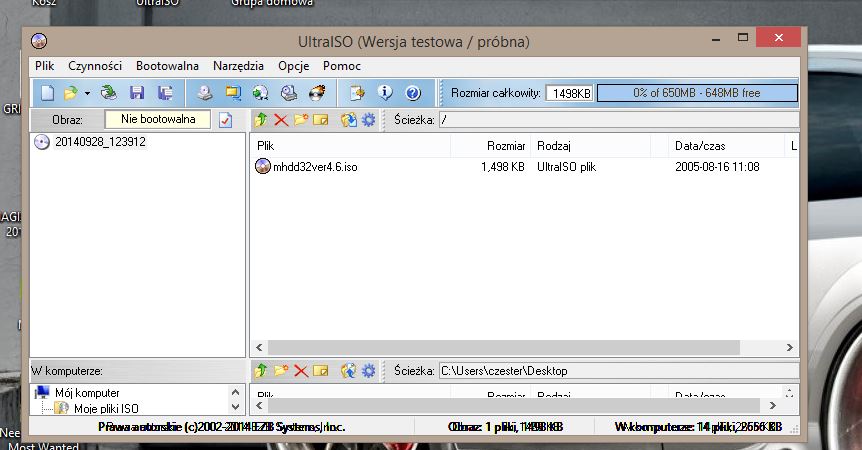
Task: Click the Make CD/DVD Image icon
Action: pos(205,93)
